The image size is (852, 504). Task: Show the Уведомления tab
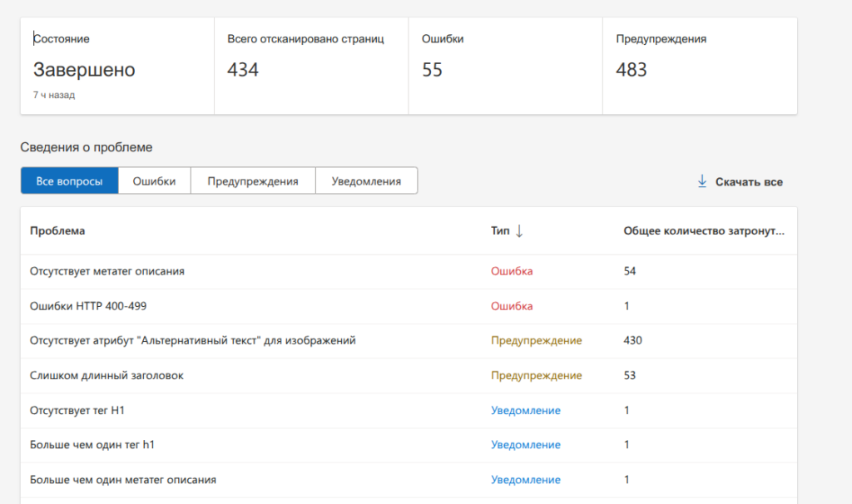pos(366,181)
